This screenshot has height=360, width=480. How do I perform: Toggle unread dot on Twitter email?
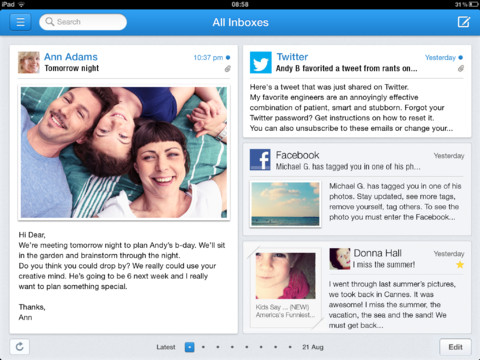pos(461,57)
